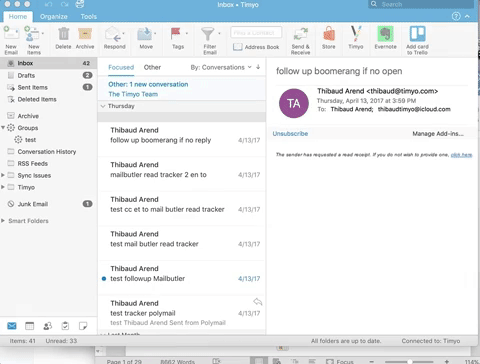Open the Respond options

tap(114, 38)
